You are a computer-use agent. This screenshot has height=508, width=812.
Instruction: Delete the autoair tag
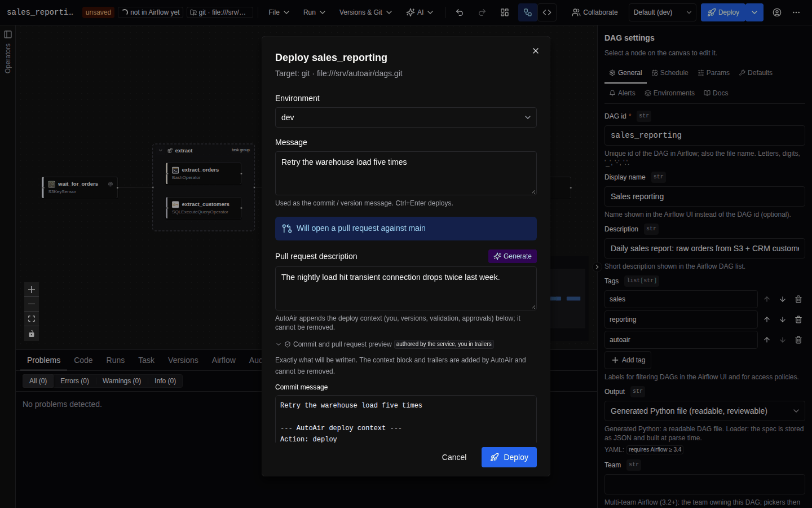click(798, 340)
